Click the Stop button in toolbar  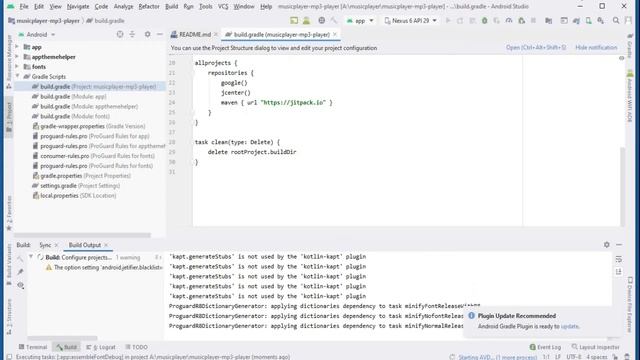point(533,20)
